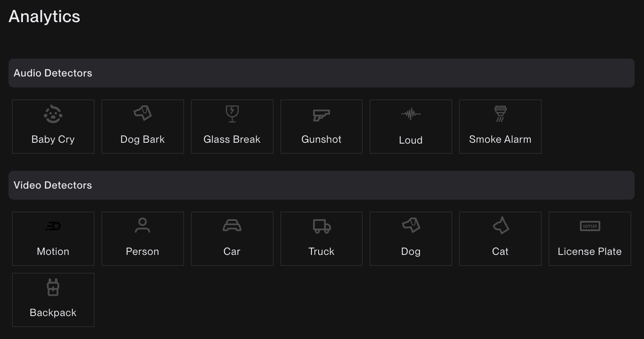Select the Truck detector icon
The width and height of the screenshot is (644, 339).
pos(322,226)
